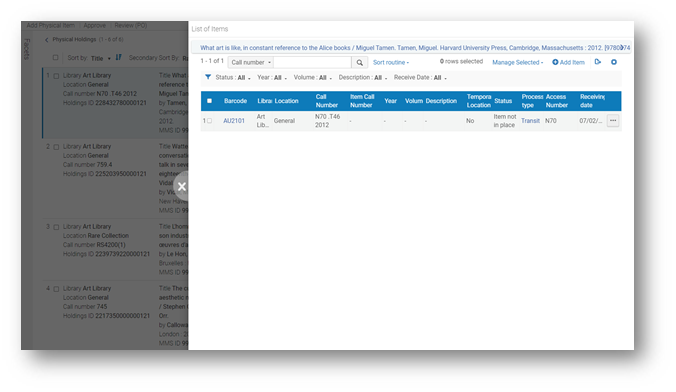The height and width of the screenshot is (392, 676).
Task: Click the Receiving date column header
Action: click(592, 101)
